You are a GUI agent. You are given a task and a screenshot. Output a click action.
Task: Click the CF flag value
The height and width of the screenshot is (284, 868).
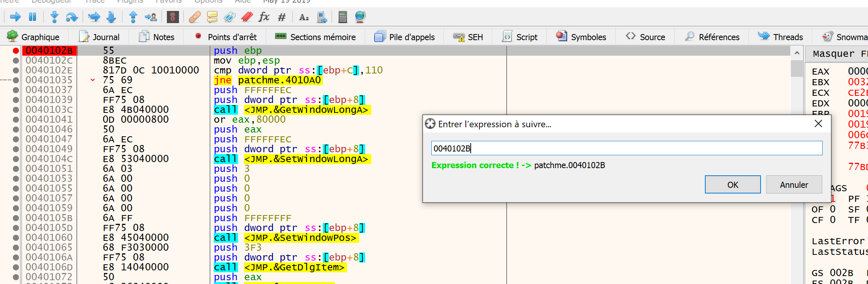tap(832, 220)
